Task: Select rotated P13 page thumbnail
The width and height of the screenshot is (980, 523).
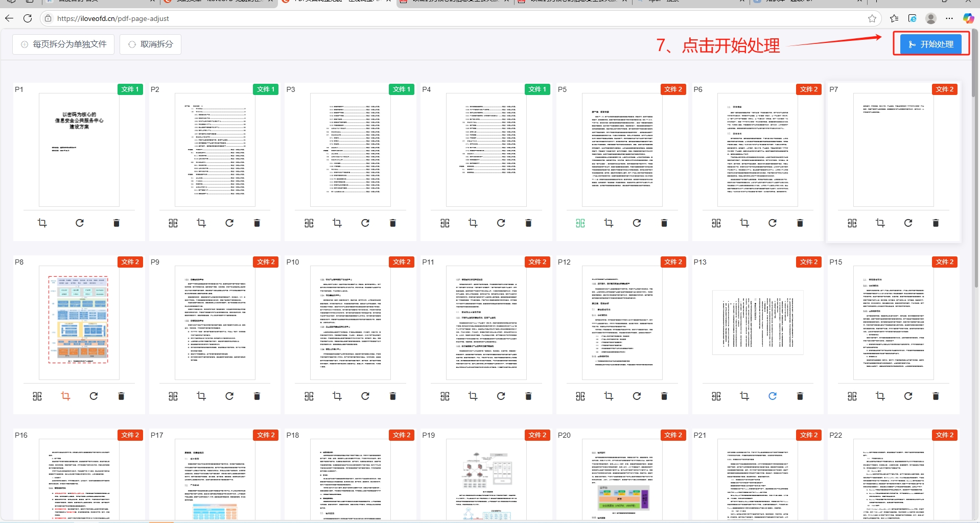Action: (x=758, y=322)
